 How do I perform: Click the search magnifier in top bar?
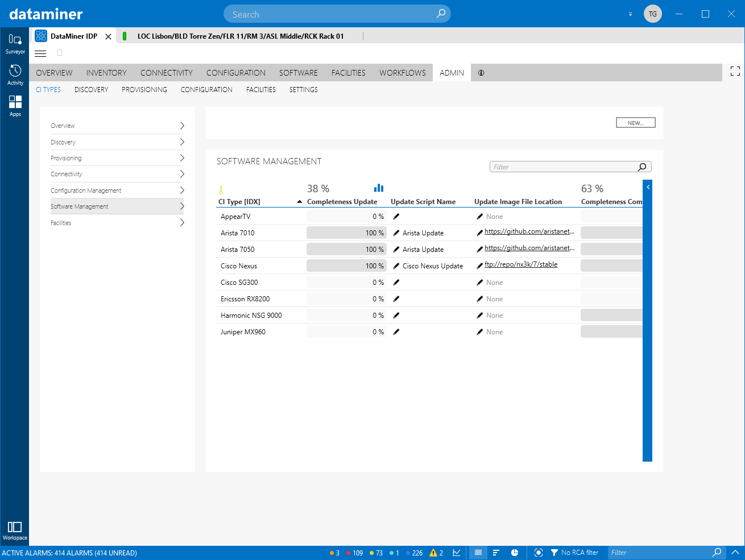(441, 14)
